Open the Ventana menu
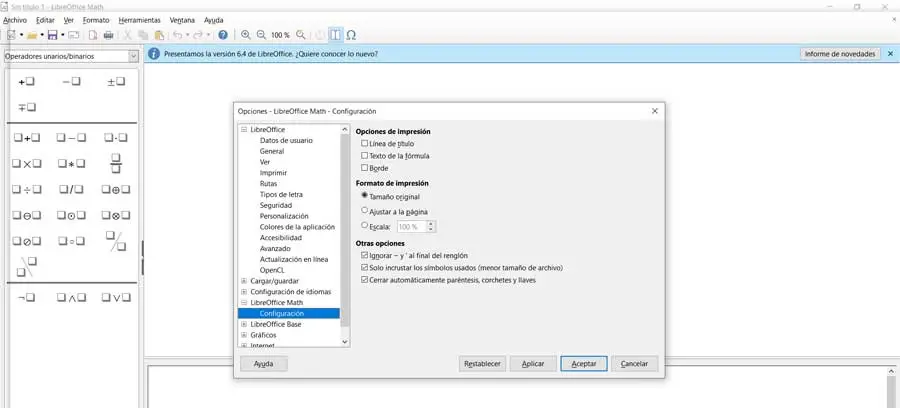Viewport: 900px width, 408px height. click(x=182, y=20)
